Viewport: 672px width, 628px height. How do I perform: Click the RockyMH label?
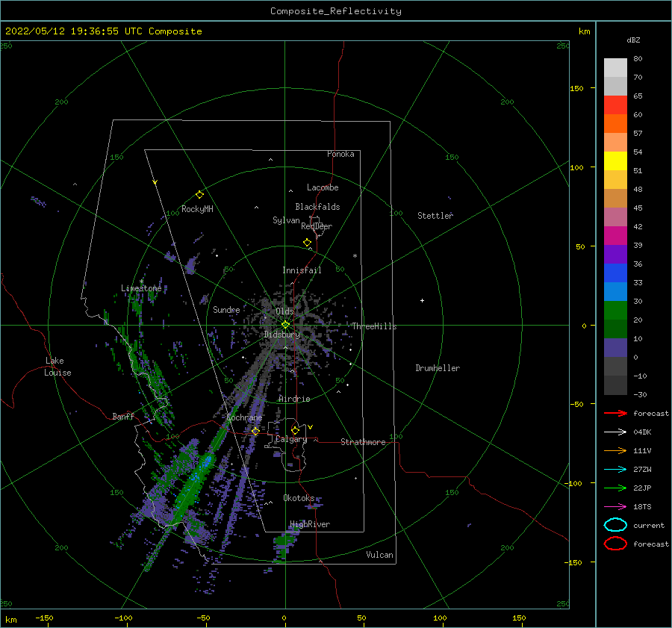[197, 209]
